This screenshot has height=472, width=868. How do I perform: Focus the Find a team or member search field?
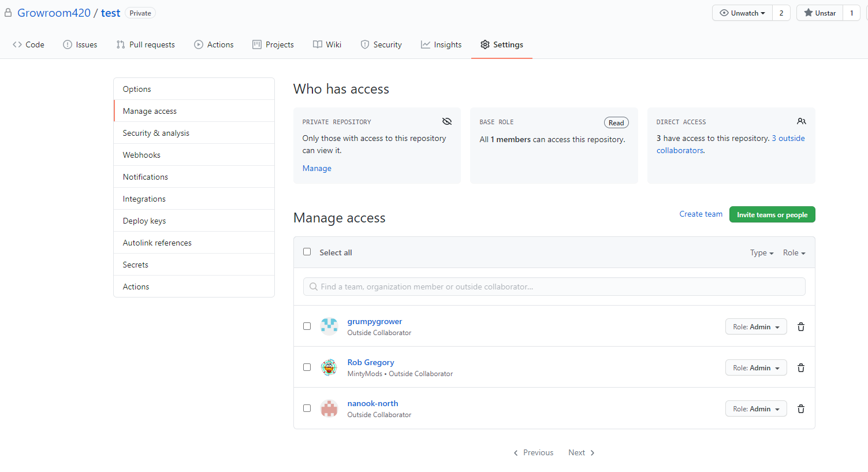coord(554,287)
